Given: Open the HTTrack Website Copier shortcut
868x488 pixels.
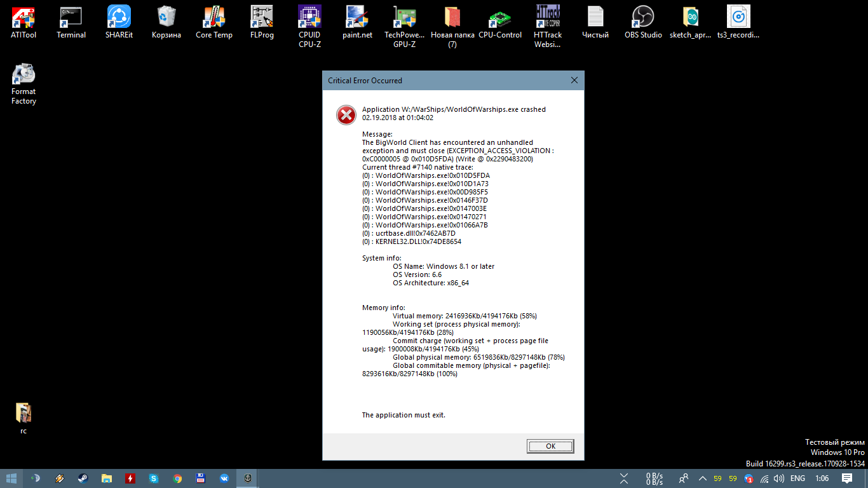Looking at the screenshot, I should point(548,27).
